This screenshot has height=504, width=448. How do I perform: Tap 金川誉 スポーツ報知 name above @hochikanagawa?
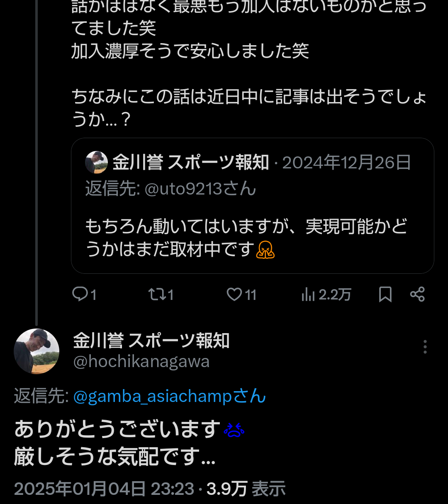point(151,341)
